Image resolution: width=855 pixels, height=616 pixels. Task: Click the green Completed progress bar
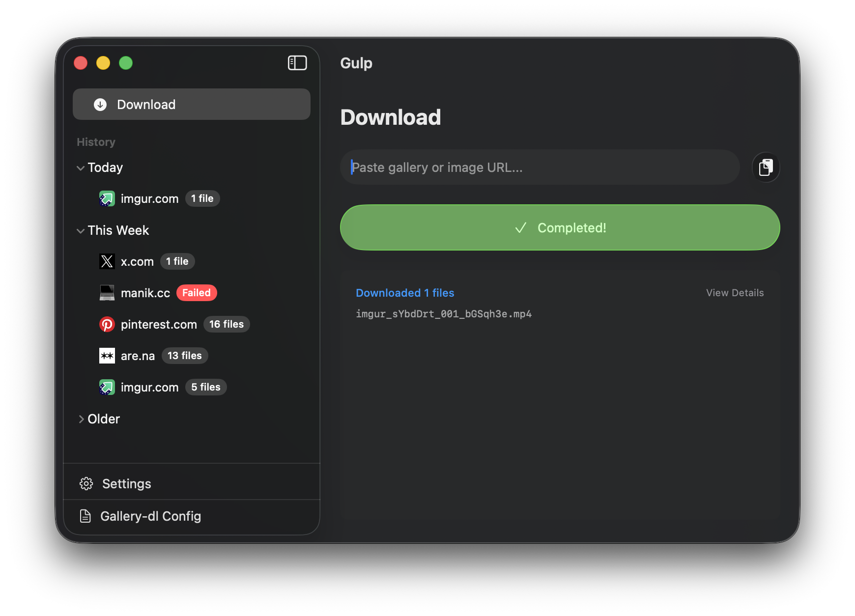coord(560,227)
